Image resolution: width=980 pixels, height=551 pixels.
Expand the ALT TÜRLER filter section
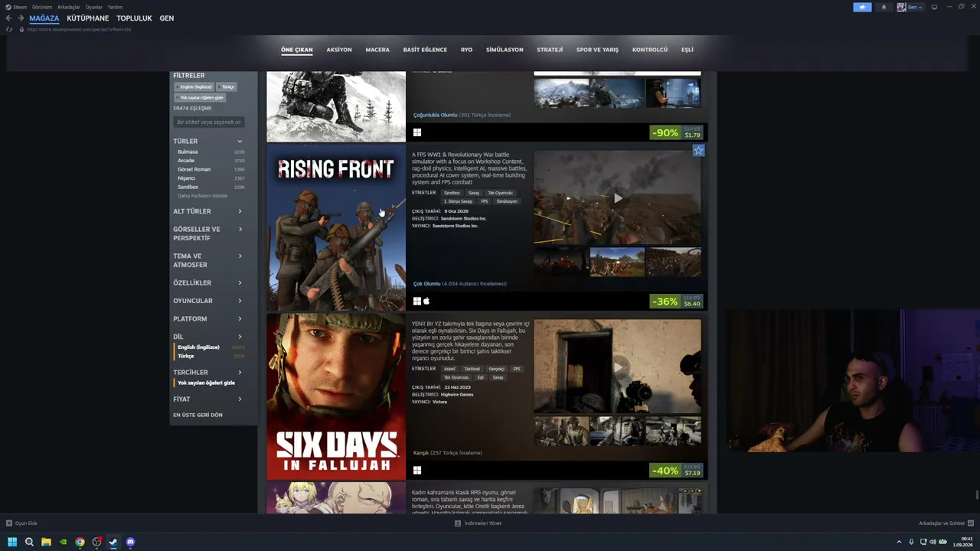(207, 211)
